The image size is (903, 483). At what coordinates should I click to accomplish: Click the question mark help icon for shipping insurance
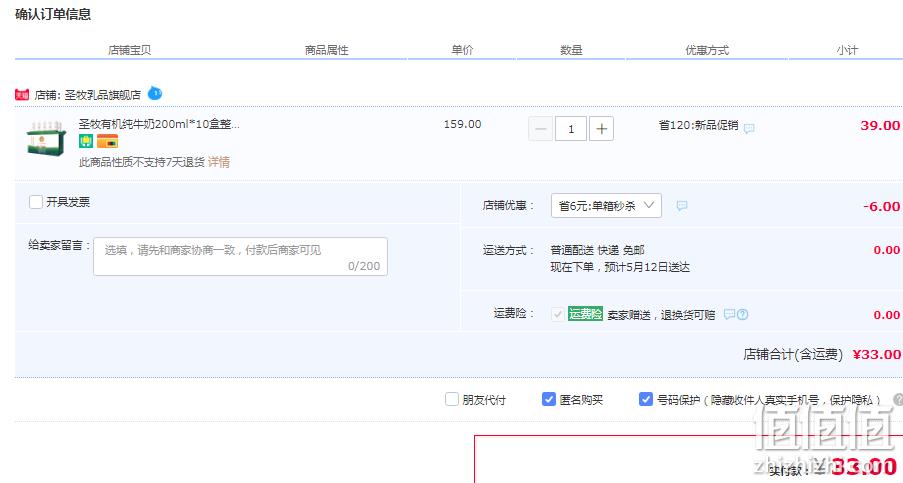coord(742,314)
